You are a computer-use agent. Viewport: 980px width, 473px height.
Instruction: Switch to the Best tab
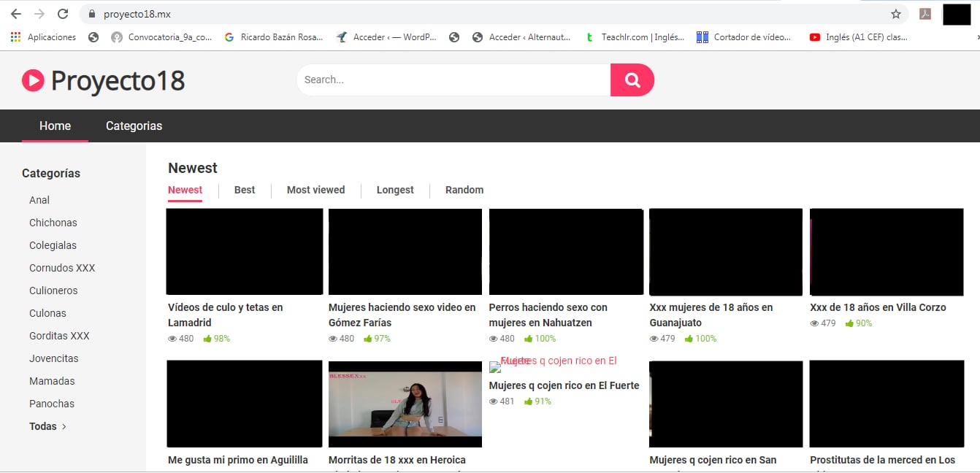pyautogui.click(x=245, y=190)
